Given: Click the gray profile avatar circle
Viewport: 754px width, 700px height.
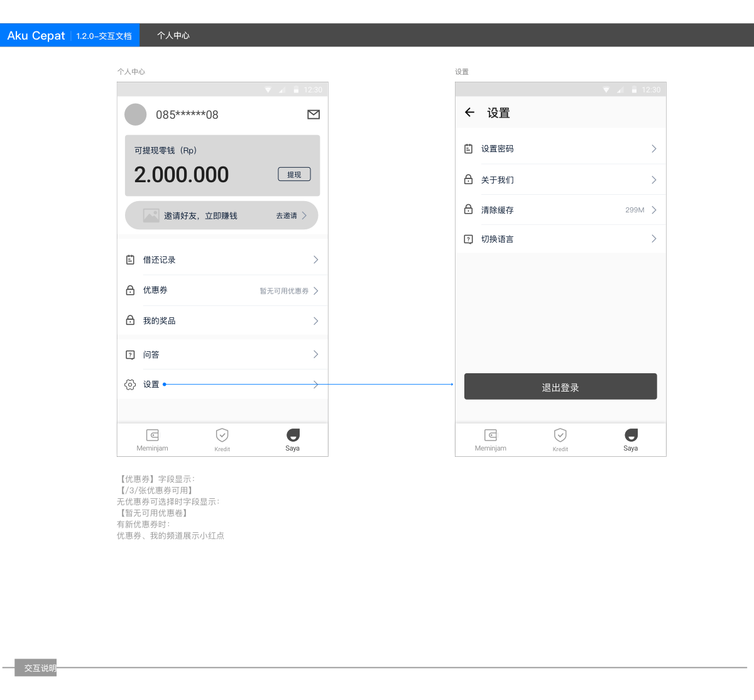Looking at the screenshot, I should tap(135, 114).
